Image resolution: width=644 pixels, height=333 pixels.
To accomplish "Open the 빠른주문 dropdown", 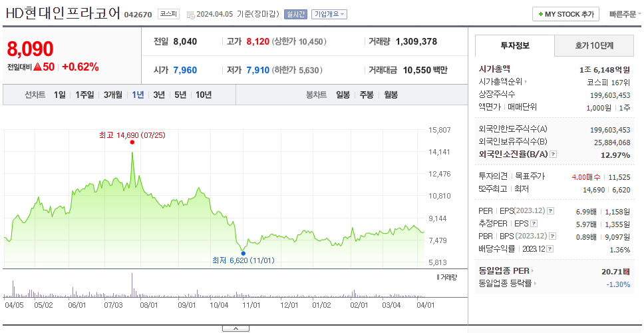I will click(x=625, y=14).
